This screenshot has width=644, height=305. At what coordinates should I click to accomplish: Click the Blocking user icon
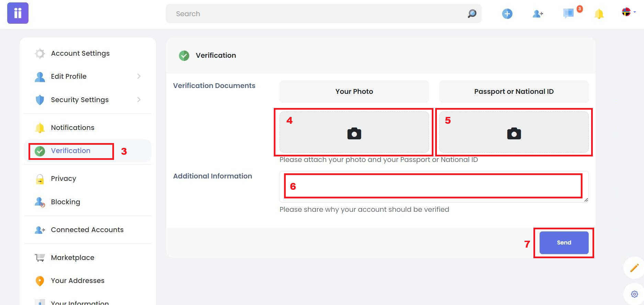point(40,202)
